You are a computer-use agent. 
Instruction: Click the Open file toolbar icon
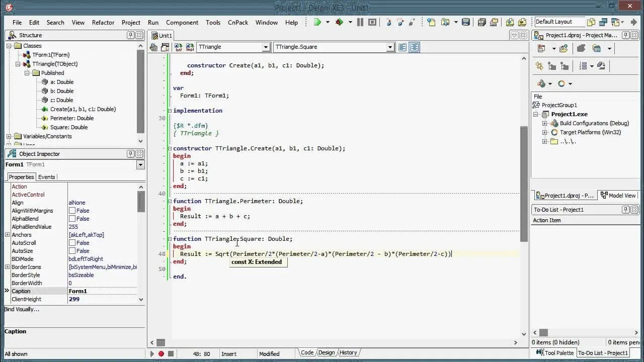click(x=445, y=22)
